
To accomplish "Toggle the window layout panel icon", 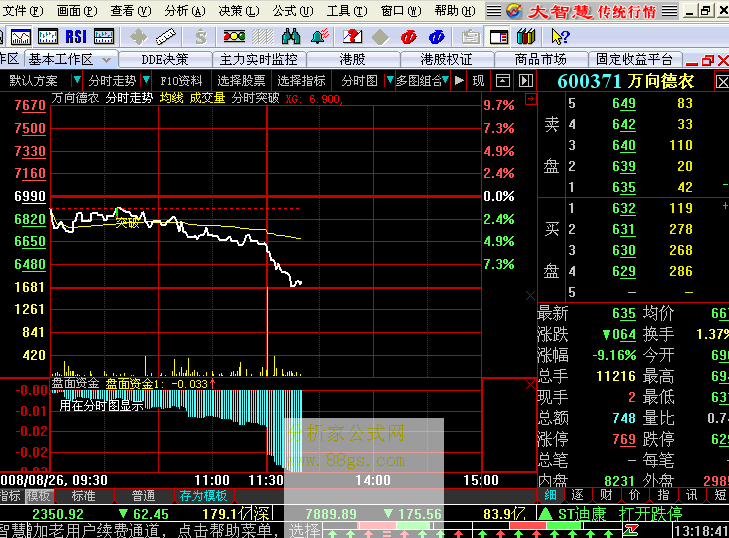I will pyautogui.click(x=498, y=37).
